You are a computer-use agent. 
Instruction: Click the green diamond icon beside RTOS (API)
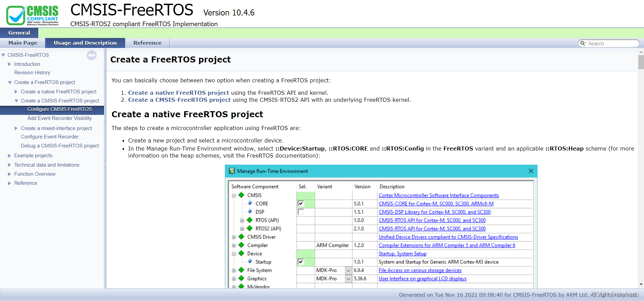249,220
